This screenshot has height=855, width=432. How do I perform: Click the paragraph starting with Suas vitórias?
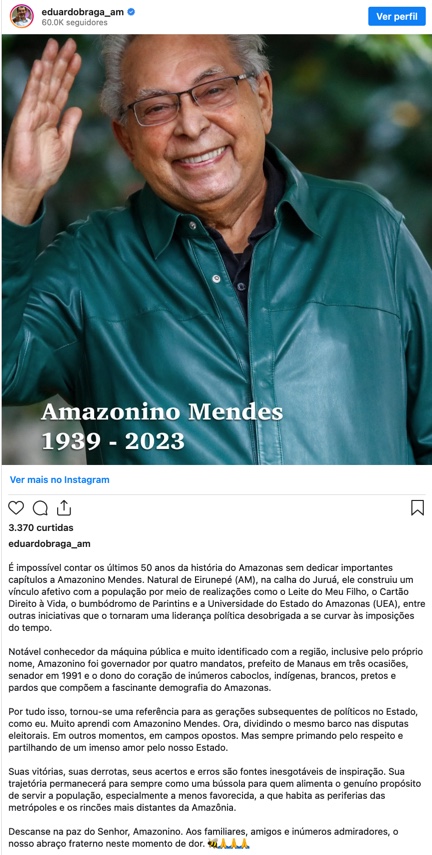[x=214, y=790]
